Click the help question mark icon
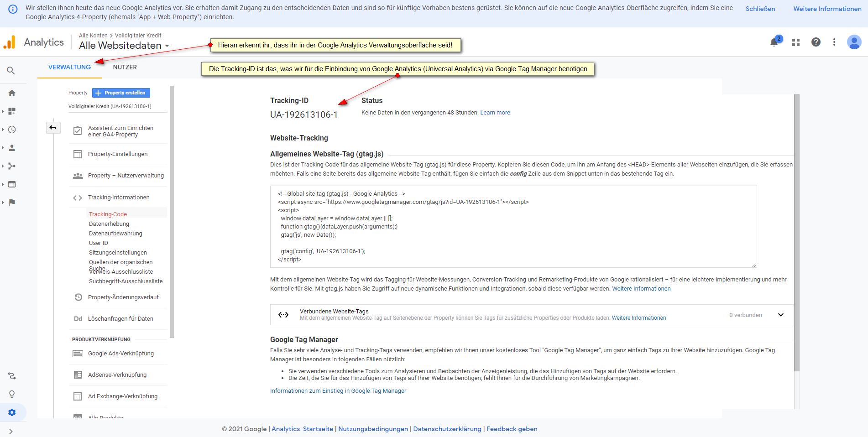 point(816,42)
